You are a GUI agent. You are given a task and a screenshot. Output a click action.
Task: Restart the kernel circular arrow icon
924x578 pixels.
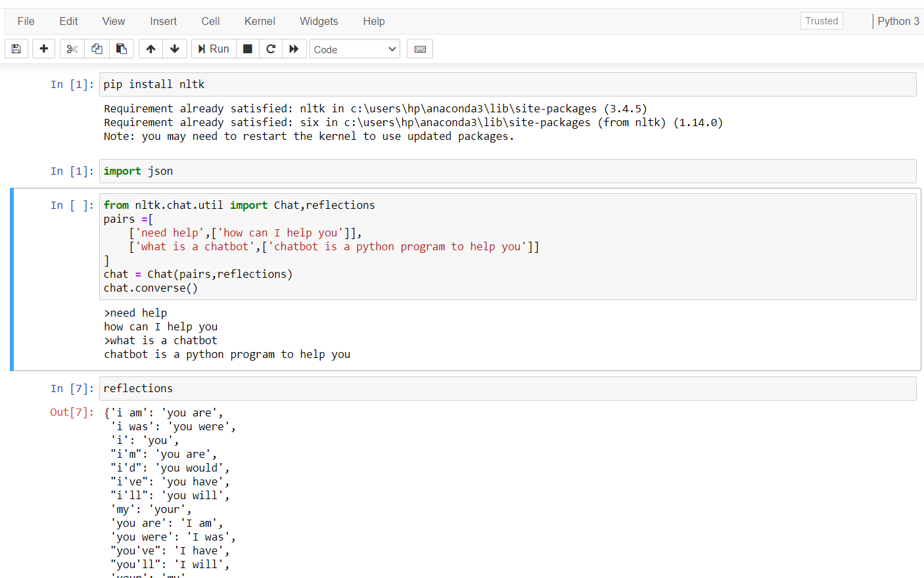tap(271, 49)
